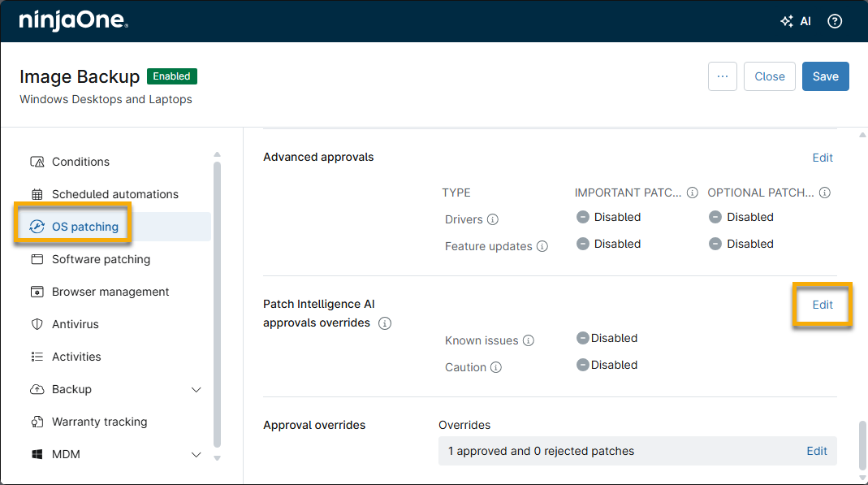Edit Advanced approvals settings
Image resolution: width=868 pixels, height=485 pixels.
tap(823, 158)
